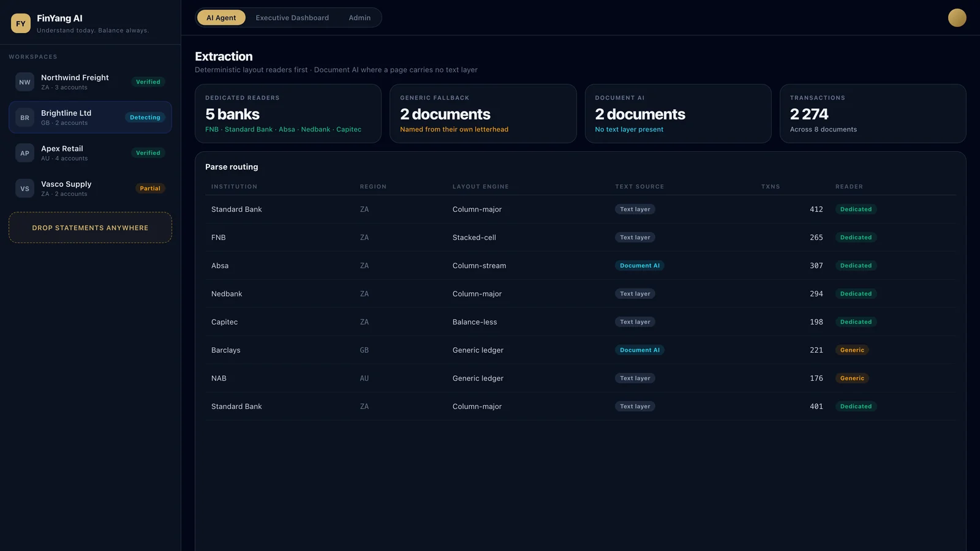Click the Detecting badge for Brightline Ltd
The image size is (980, 551).
[x=145, y=118]
